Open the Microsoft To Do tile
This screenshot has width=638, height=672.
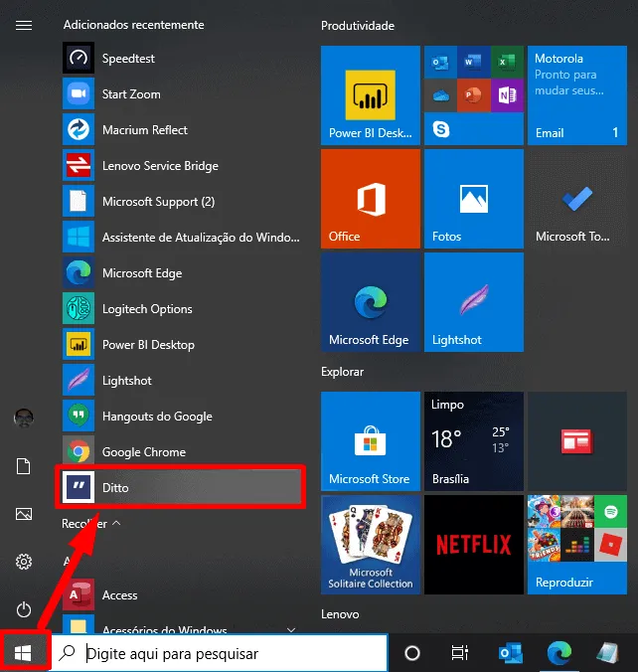point(577,199)
